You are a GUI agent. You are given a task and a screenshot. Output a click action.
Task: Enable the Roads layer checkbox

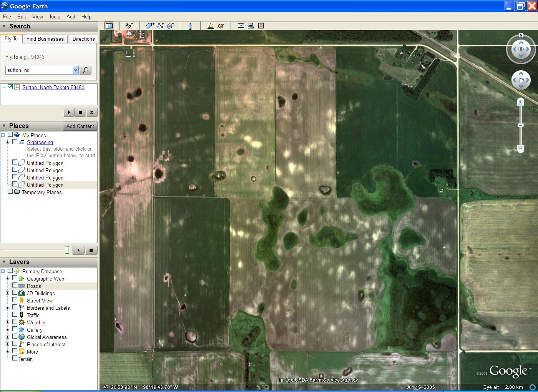[15, 286]
